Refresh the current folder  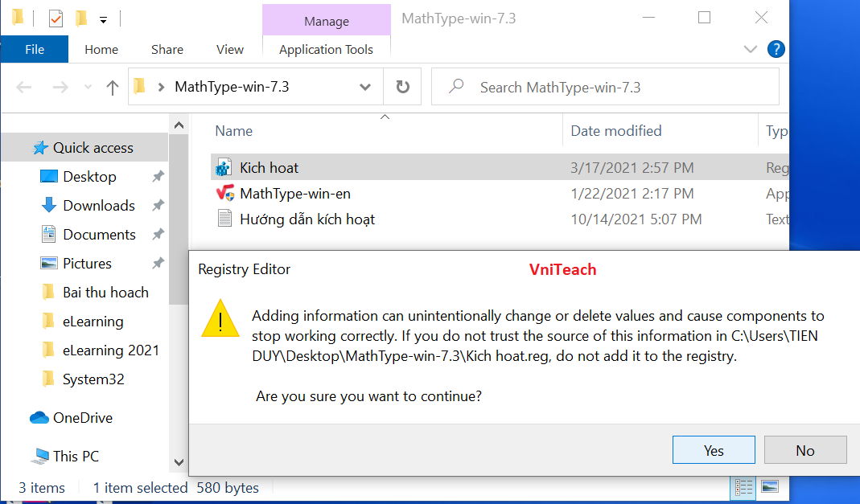point(402,87)
